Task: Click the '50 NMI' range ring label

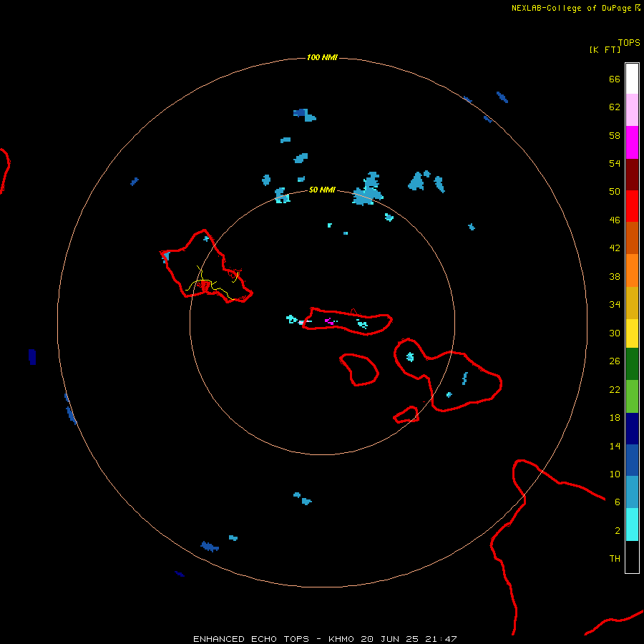Action: 322,190
